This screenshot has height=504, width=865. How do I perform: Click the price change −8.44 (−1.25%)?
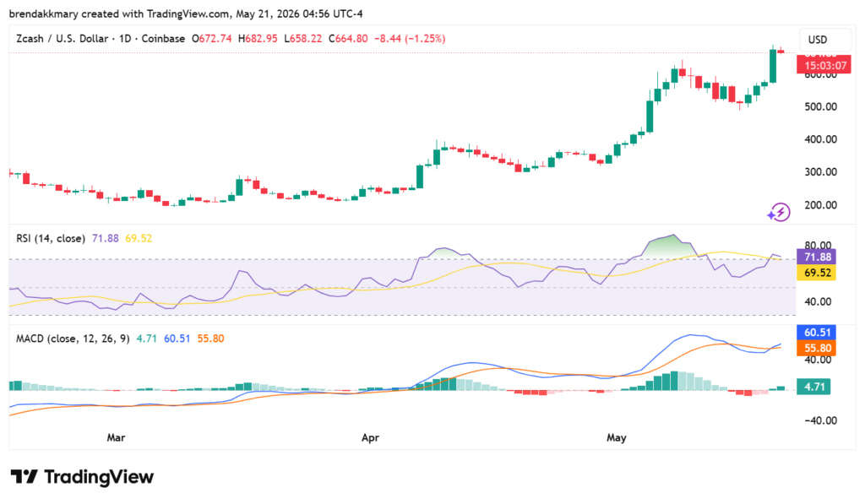coord(410,39)
